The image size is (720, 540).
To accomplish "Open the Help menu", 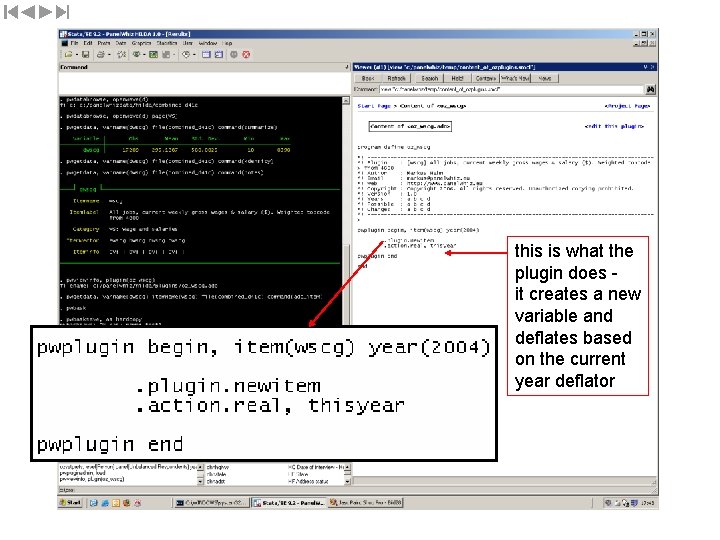I will (x=228, y=43).
